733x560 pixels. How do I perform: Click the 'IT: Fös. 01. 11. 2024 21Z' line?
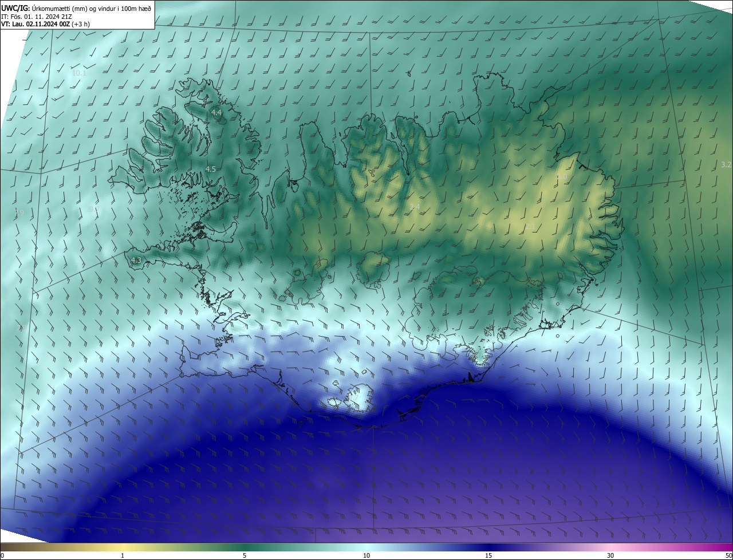point(37,16)
